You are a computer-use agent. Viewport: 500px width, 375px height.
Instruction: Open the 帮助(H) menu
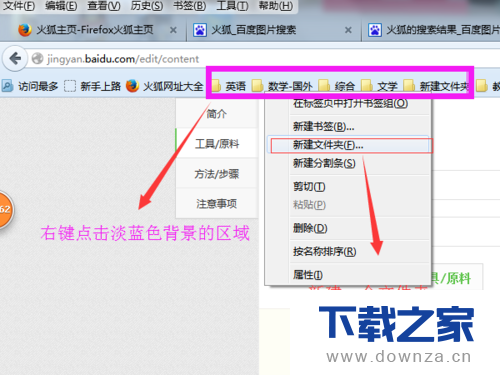[276, 6]
